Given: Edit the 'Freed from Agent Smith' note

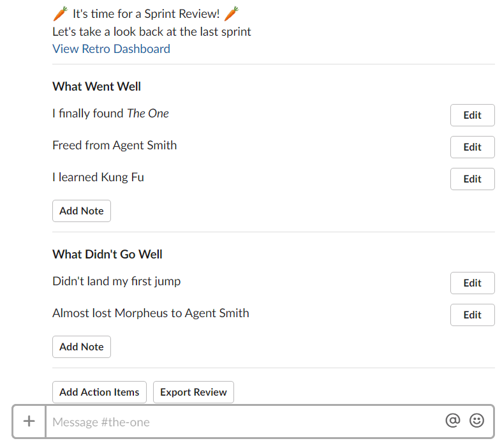Looking at the screenshot, I should tap(472, 147).
